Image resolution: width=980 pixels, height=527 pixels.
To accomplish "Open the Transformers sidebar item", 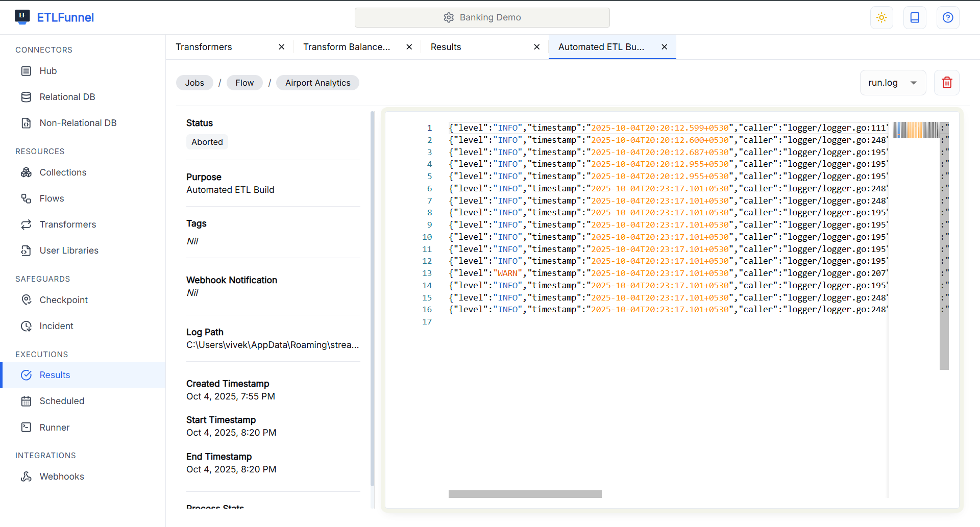I will pos(68,224).
